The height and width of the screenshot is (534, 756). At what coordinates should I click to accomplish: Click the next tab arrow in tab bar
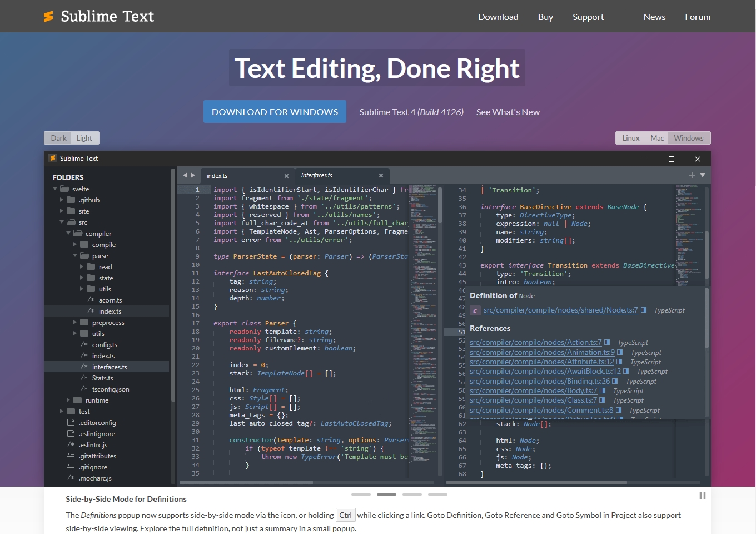(x=193, y=175)
